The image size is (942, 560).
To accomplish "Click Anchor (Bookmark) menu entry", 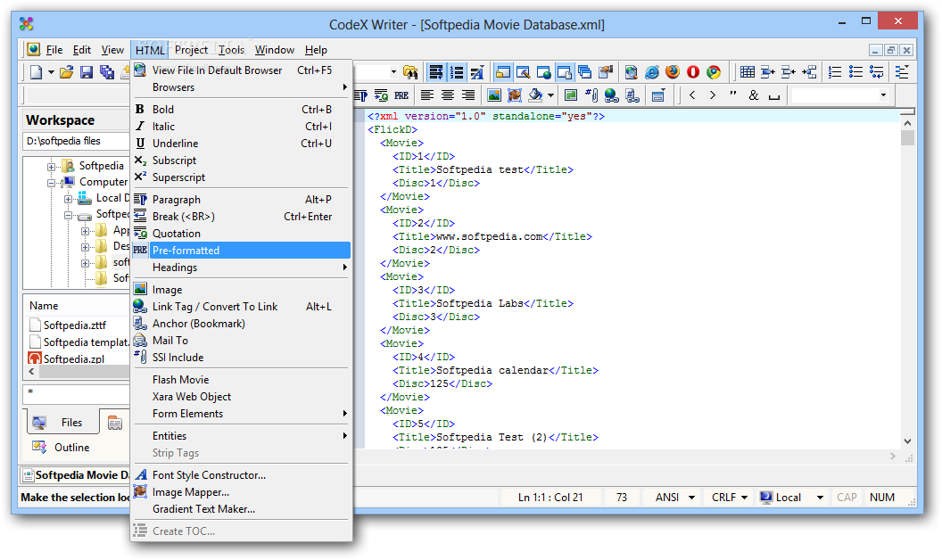I will pos(241,324).
